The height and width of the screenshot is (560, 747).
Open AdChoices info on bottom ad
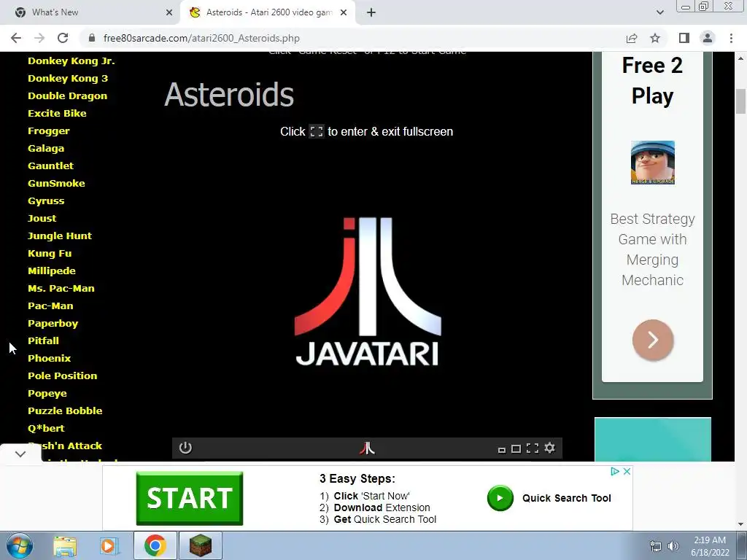point(614,472)
